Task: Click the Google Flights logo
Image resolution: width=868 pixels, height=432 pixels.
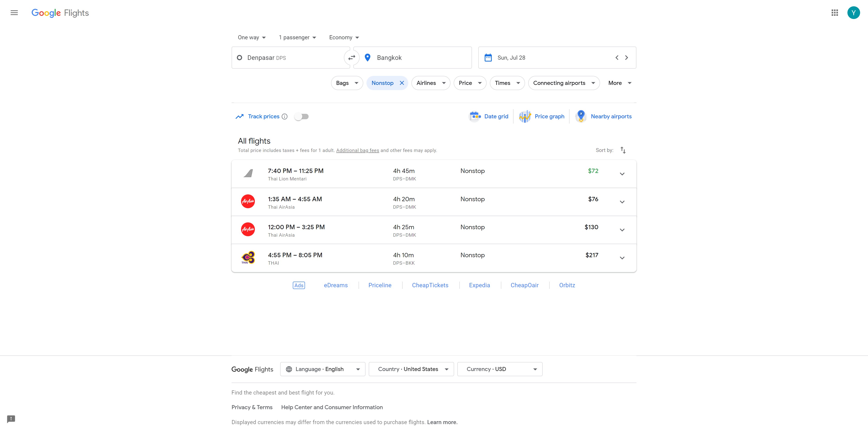Action: 60,13
